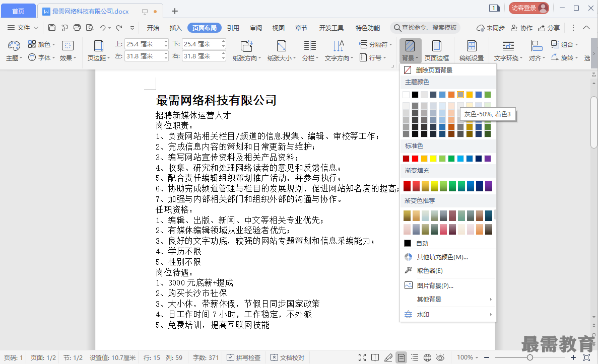Switch to full screen view icon
This screenshot has width=598, height=364.
coord(362,357)
